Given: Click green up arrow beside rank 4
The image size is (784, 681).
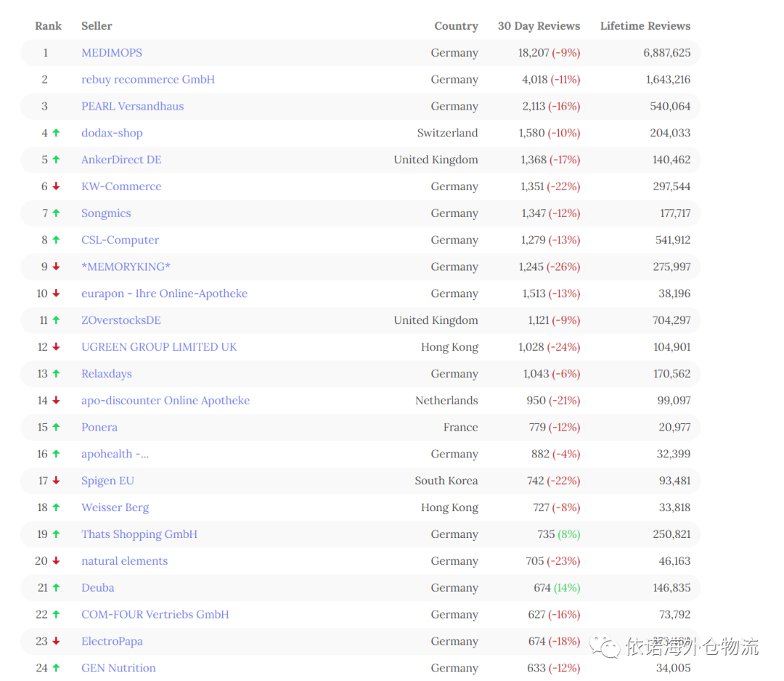Looking at the screenshot, I should click(56, 133).
